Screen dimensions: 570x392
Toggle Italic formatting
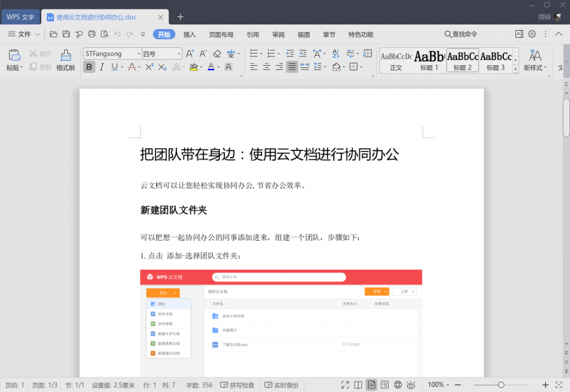click(102, 67)
